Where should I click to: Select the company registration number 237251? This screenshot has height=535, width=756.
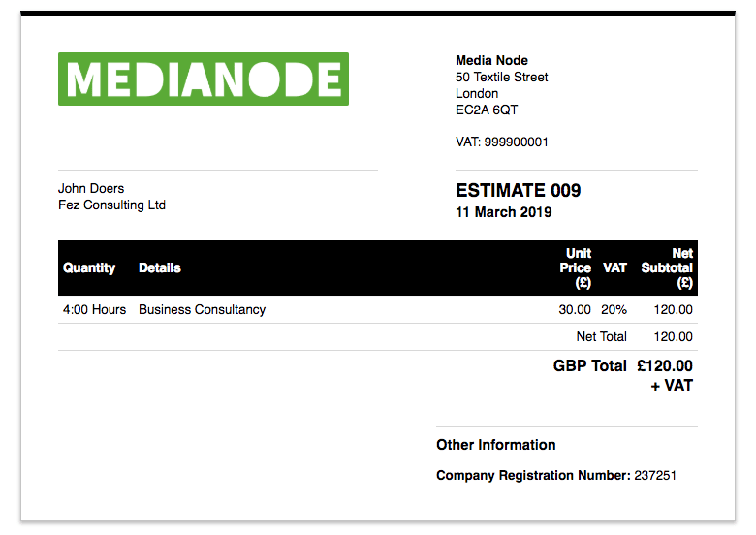point(655,476)
